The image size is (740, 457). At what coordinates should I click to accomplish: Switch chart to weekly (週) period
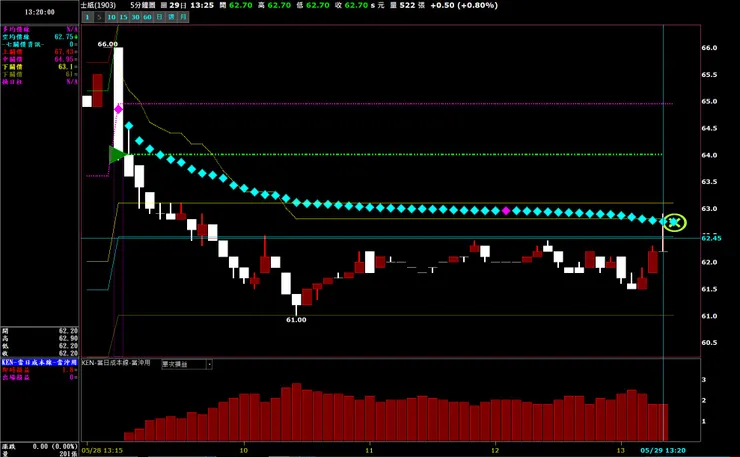click(x=171, y=17)
